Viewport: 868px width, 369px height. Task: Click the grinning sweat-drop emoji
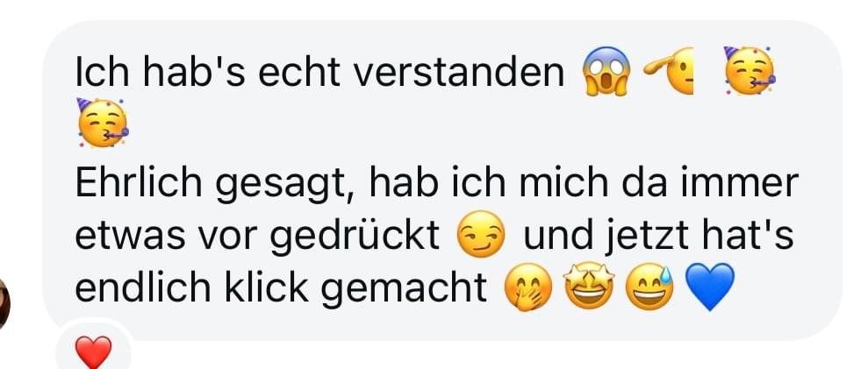[649, 287]
